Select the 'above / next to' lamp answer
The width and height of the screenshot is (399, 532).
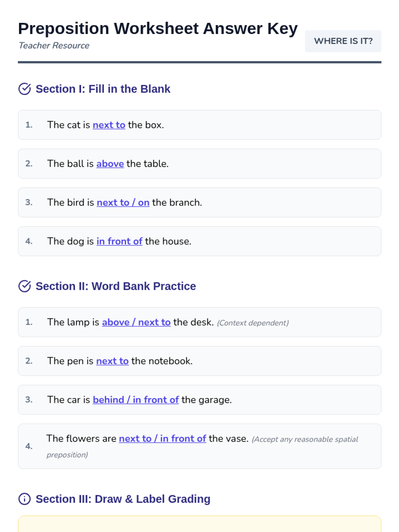136,322
